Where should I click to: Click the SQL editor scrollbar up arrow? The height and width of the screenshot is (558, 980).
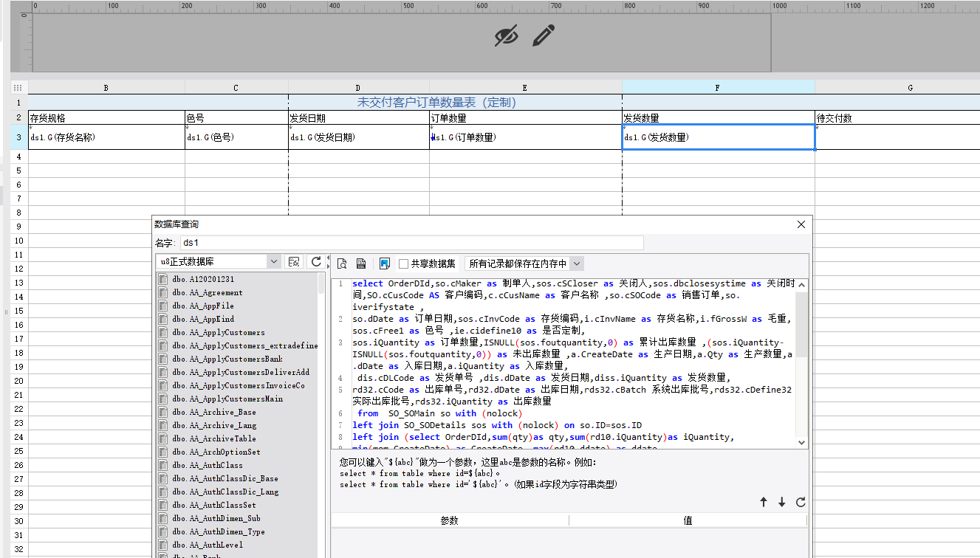pos(802,283)
